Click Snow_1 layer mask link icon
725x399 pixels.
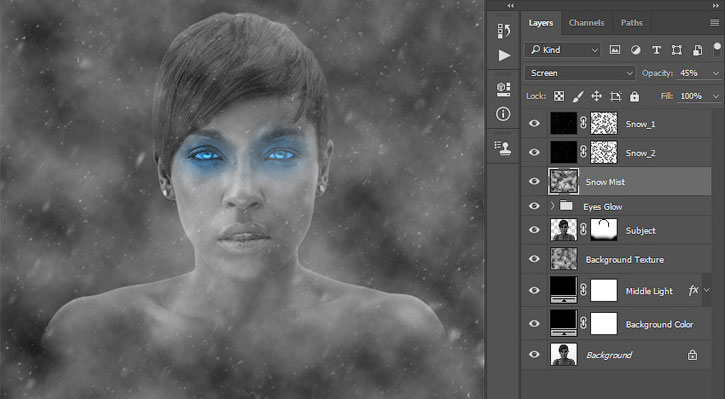point(584,123)
